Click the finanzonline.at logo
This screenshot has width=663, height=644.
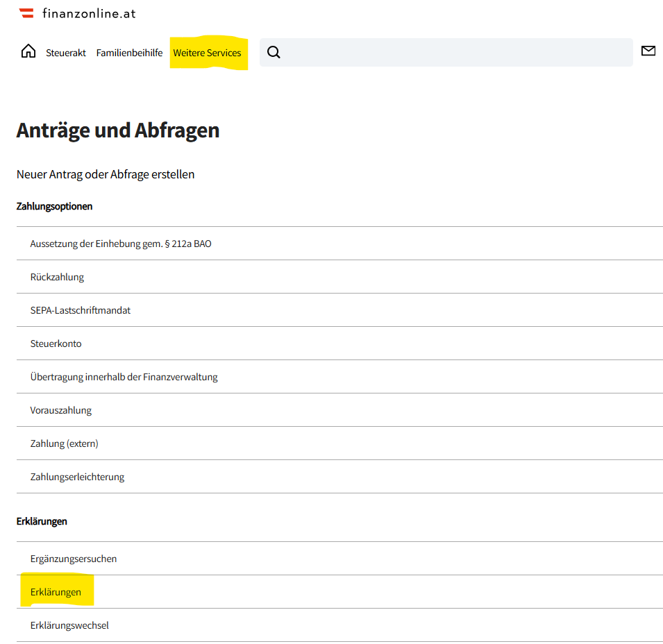click(77, 13)
